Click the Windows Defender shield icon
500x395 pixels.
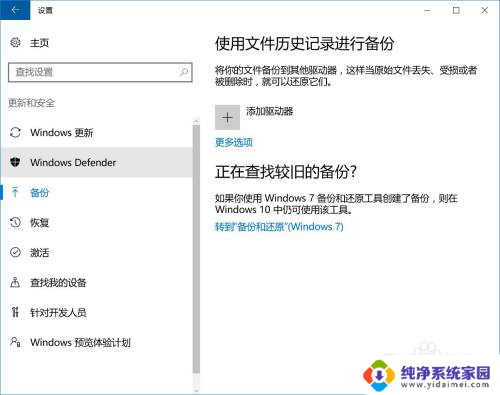(15, 162)
